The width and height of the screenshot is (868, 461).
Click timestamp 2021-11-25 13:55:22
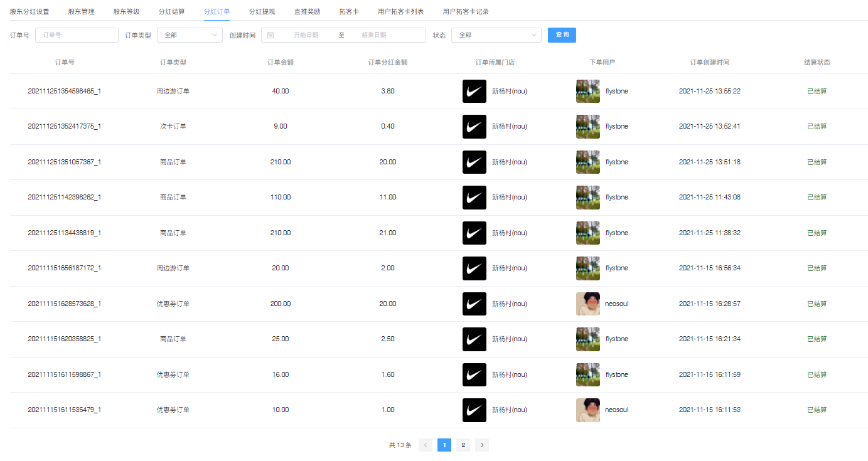click(x=710, y=91)
